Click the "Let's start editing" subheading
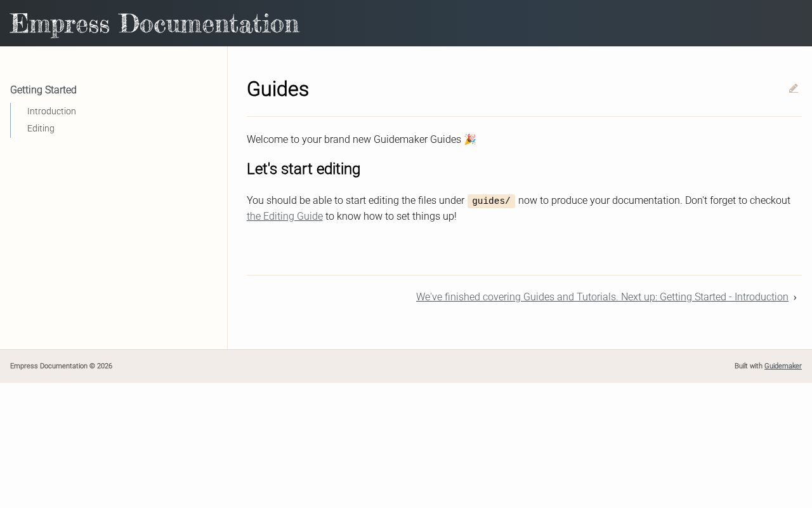The height and width of the screenshot is (508, 812). [303, 169]
